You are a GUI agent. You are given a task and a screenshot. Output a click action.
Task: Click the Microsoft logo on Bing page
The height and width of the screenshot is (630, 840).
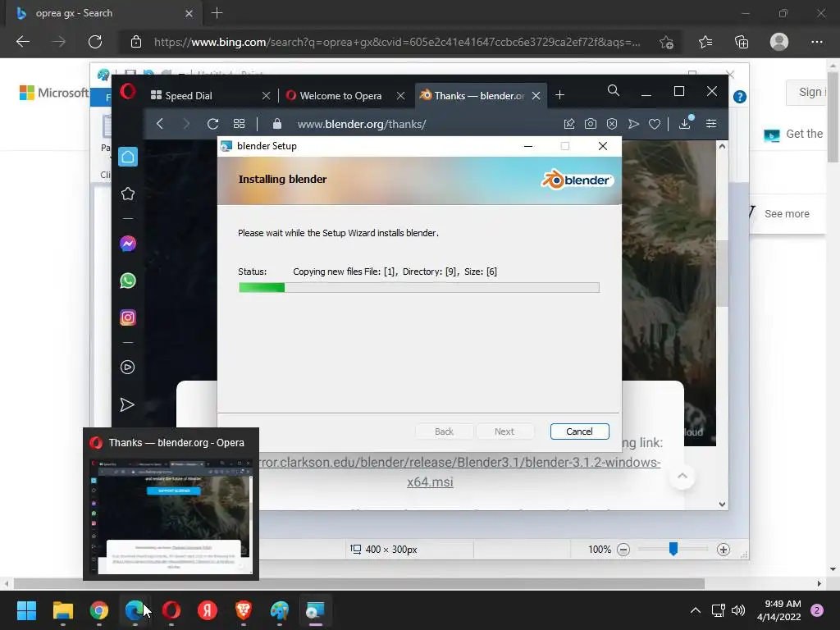click(53, 93)
